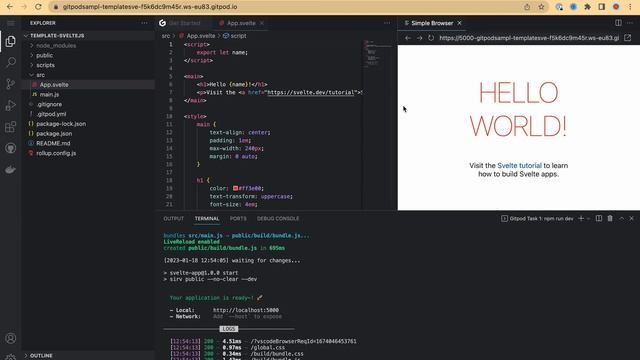Open the Docker view in activity bar

pyautogui.click(x=11, y=169)
